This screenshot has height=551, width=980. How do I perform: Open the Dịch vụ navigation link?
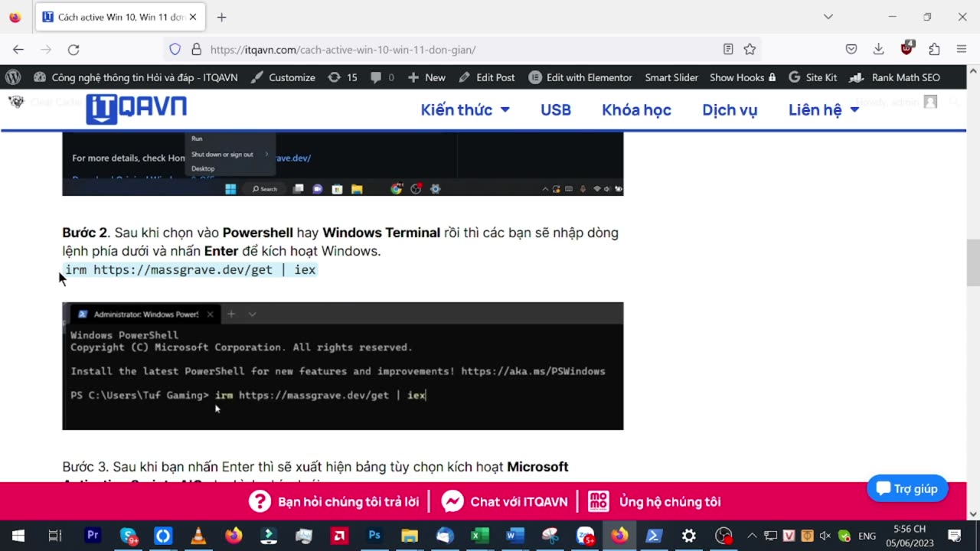tap(730, 109)
